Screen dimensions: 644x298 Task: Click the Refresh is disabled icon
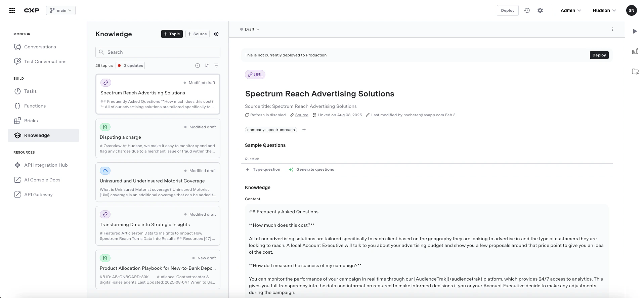247,115
